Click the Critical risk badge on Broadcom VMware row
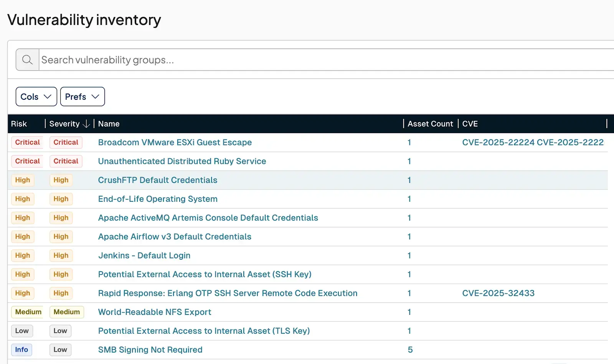This screenshot has width=614, height=364. 27,142
